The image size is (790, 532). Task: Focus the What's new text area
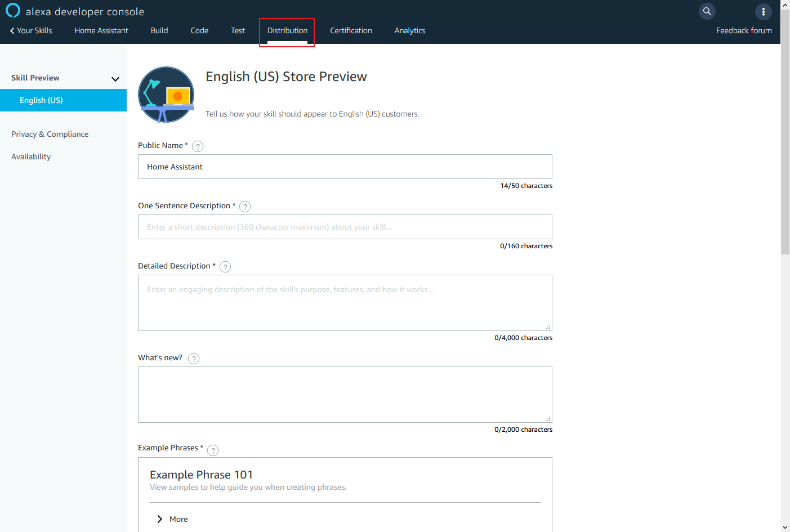[x=345, y=395]
